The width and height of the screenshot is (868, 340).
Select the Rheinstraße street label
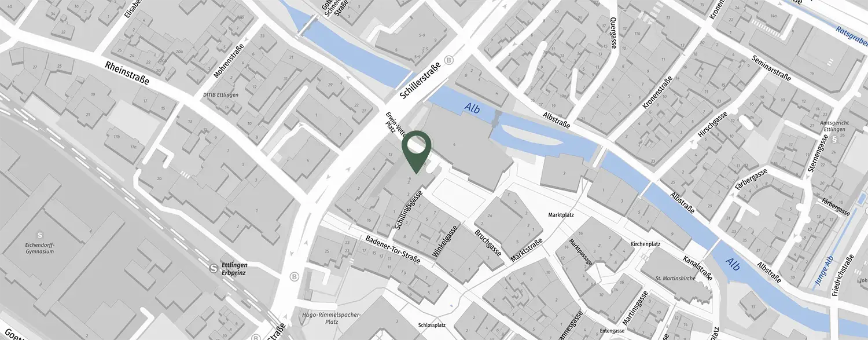click(x=127, y=73)
